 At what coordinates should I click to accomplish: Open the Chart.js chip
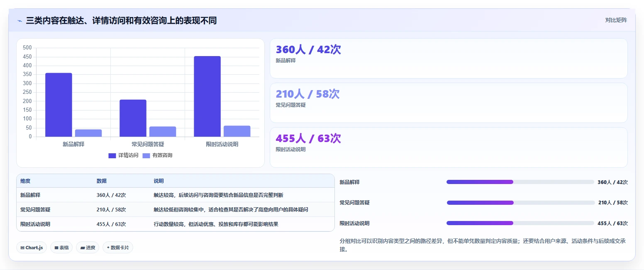[32, 248]
